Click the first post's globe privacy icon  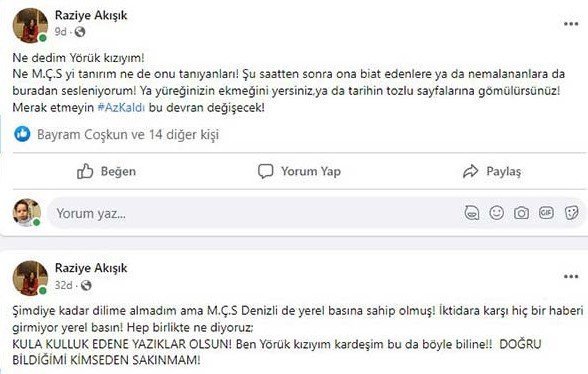[80, 32]
